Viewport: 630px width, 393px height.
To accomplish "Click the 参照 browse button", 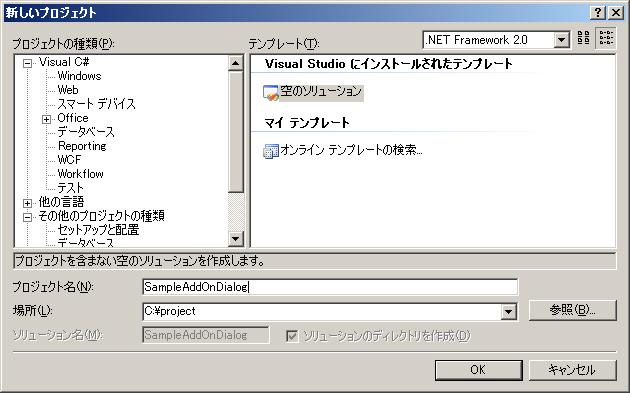I will pos(573,310).
